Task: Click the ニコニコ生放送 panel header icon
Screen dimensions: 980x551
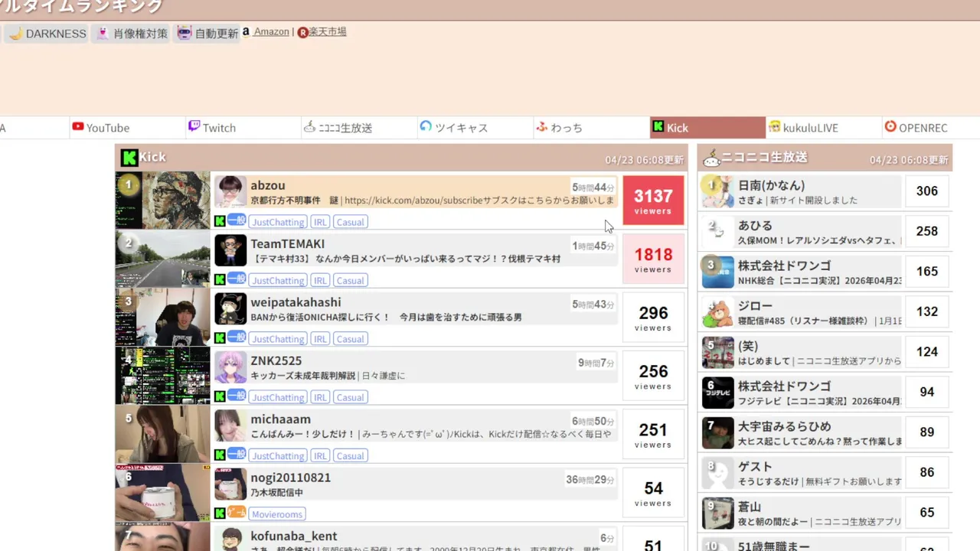Action: pyautogui.click(x=711, y=158)
